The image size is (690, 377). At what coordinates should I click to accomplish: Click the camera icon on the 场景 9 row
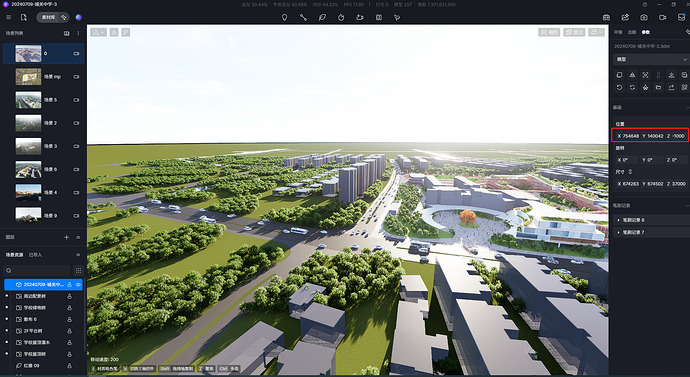point(76,216)
